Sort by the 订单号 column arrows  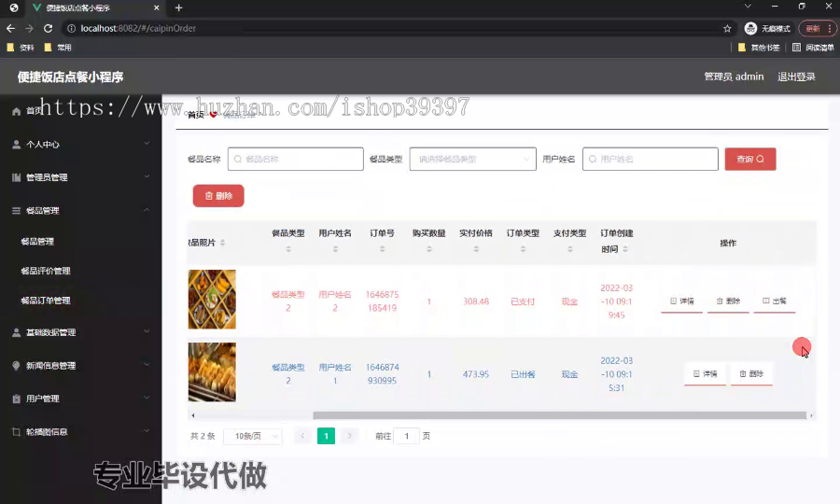(x=382, y=249)
